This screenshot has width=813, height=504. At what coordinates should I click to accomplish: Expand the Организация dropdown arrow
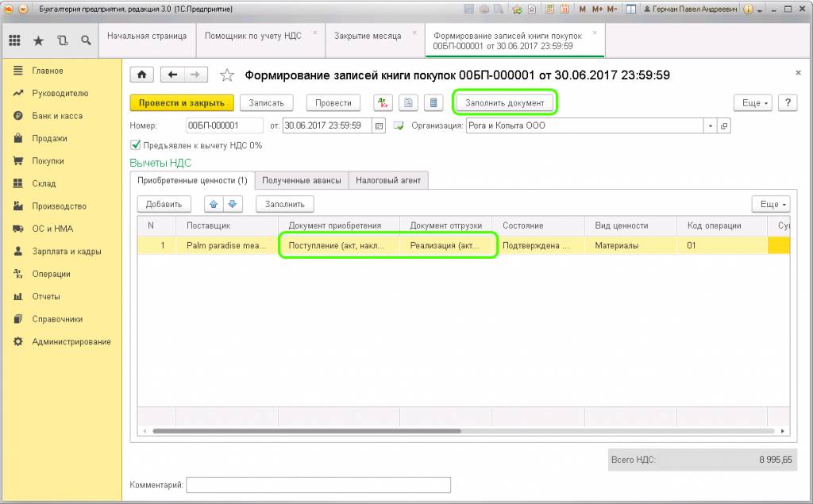tap(711, 125)
